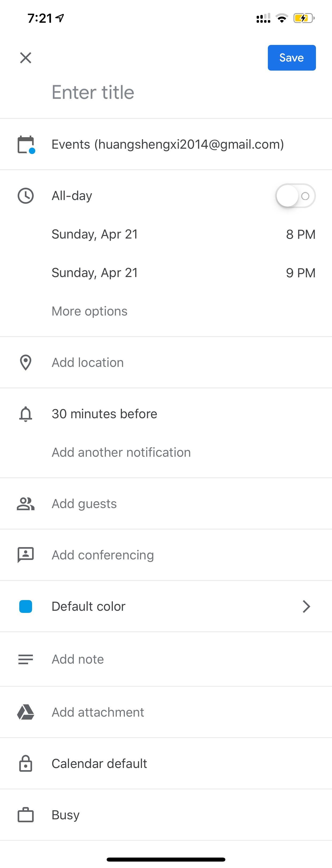
Task: Open the 9 PM end time picker
Action: pyautogui.click(x=301, y=272)
